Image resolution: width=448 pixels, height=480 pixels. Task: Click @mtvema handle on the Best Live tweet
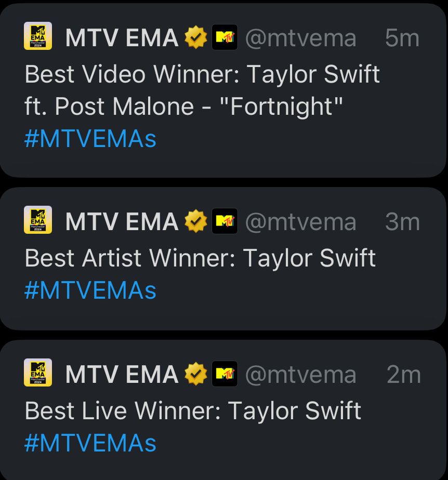pyautogui.click(x=301, y=375)
